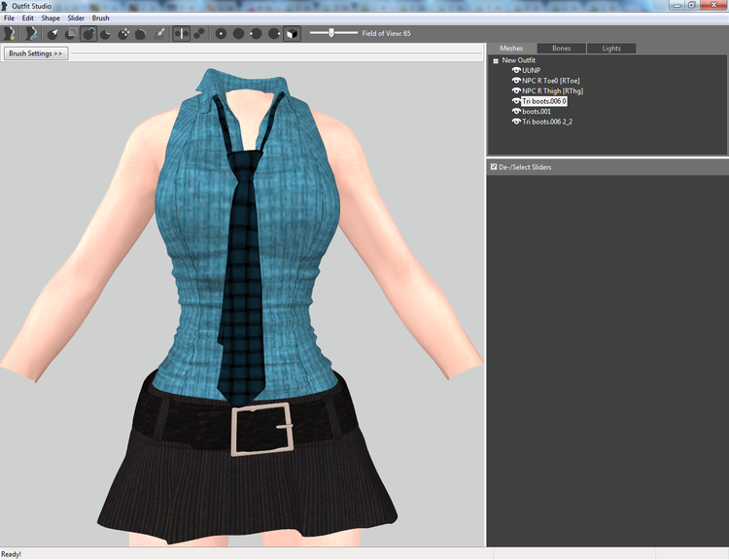Toggle X-Mirror editing icon
The image size is (729, 560).
point(182,33)
